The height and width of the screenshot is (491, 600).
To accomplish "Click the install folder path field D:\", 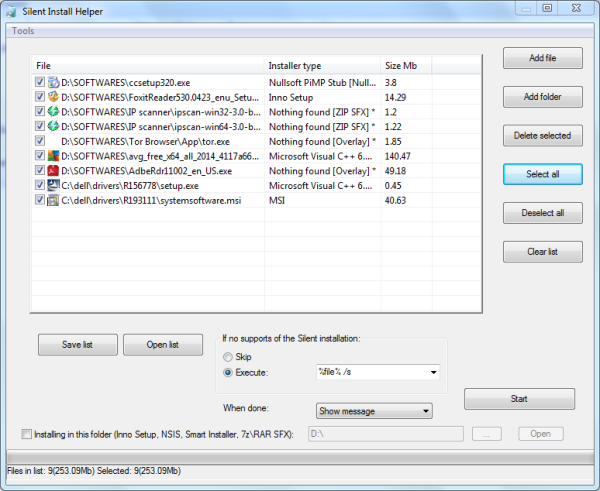I will pyautogui.click(x=386, y=434).
